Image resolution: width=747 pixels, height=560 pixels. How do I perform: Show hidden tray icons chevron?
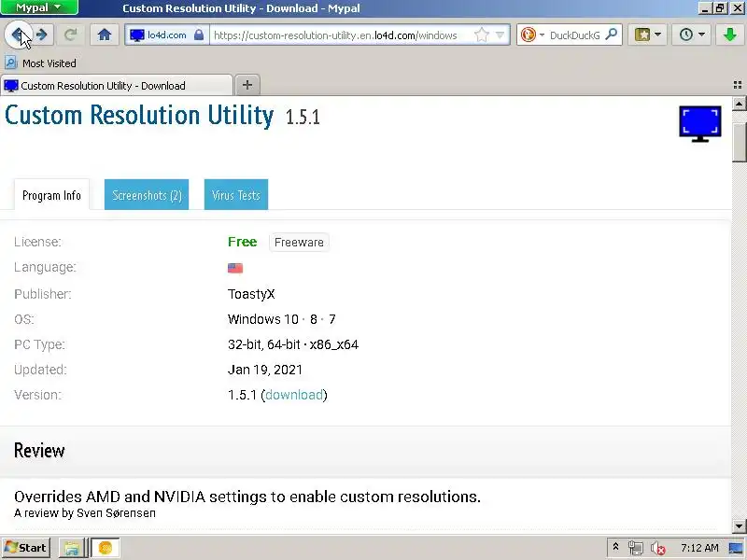pos(615,547)
